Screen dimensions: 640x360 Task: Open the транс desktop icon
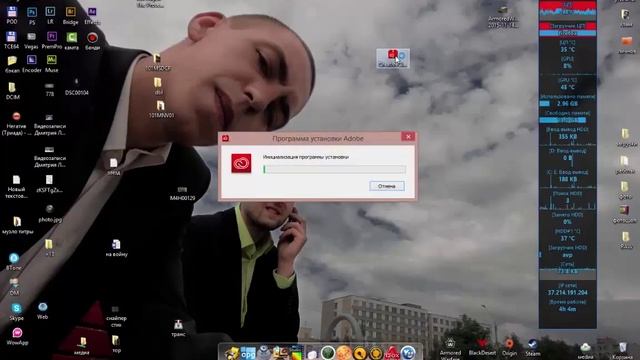tap(178, 329)
